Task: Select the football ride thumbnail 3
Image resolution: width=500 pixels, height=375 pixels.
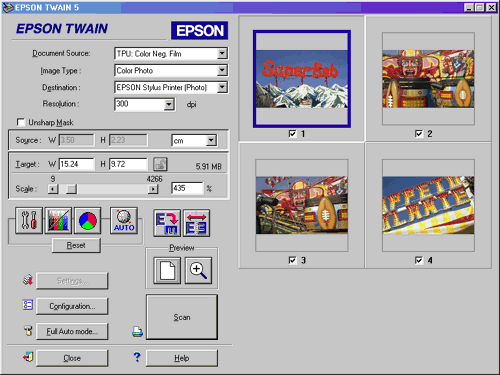Action: coord(302,205)
